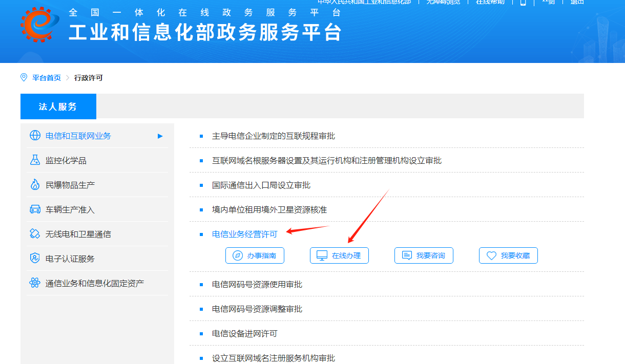Click the location pin icon in breadcrumb

24,77
